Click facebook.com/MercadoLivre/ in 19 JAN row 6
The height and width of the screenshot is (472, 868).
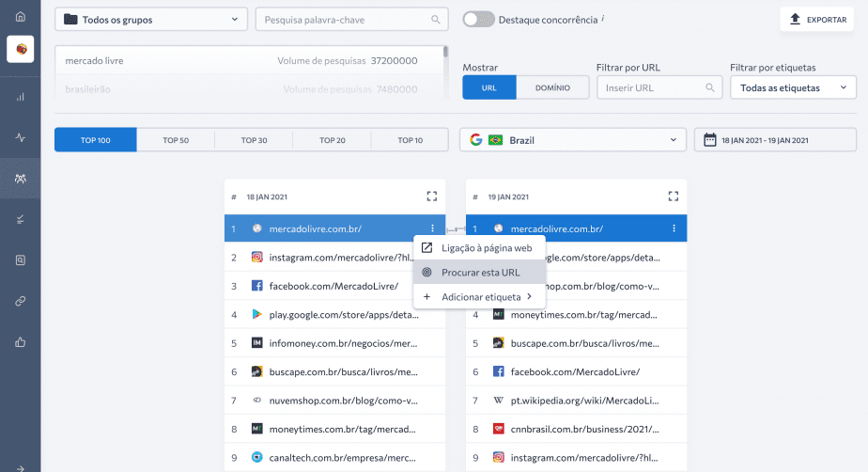575,371
